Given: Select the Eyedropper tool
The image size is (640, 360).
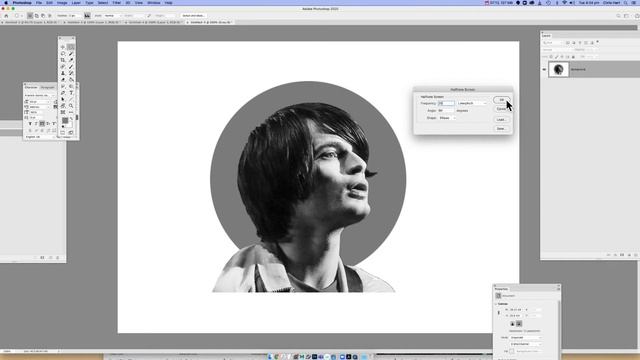Looking at the screenshot, I should 71,60.
